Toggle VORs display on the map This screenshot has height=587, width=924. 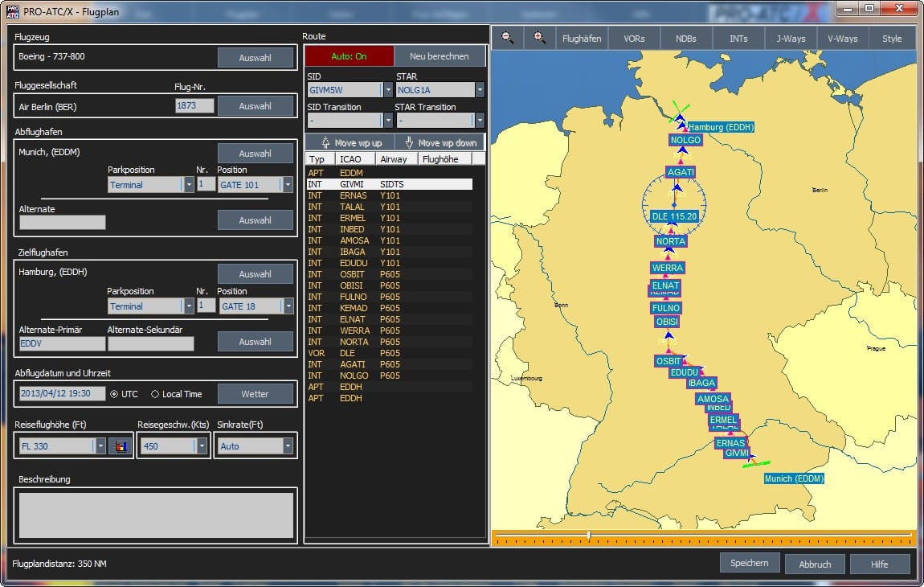point(634,39)
